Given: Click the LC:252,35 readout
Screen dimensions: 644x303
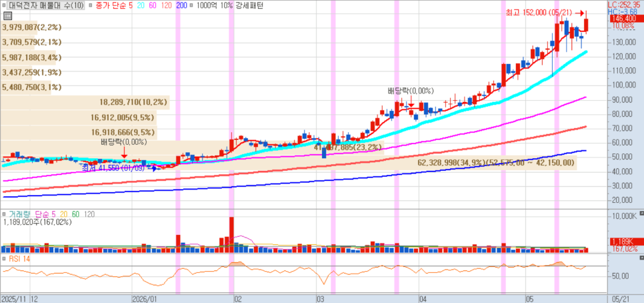Looking at the screenshot, I should tap(625, 5).
